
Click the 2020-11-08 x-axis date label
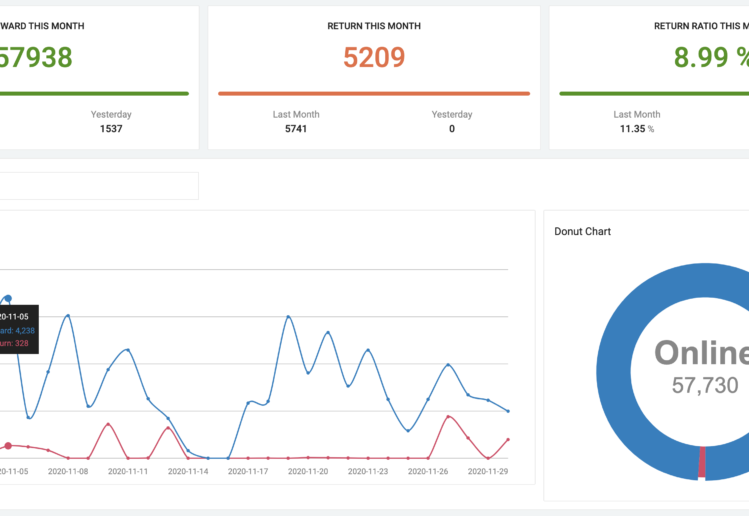point(68,471)
